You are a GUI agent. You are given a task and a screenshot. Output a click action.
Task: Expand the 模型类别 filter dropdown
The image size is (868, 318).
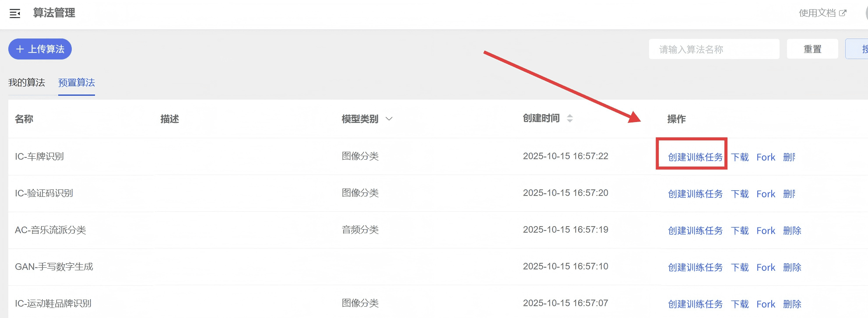point(389,119)
